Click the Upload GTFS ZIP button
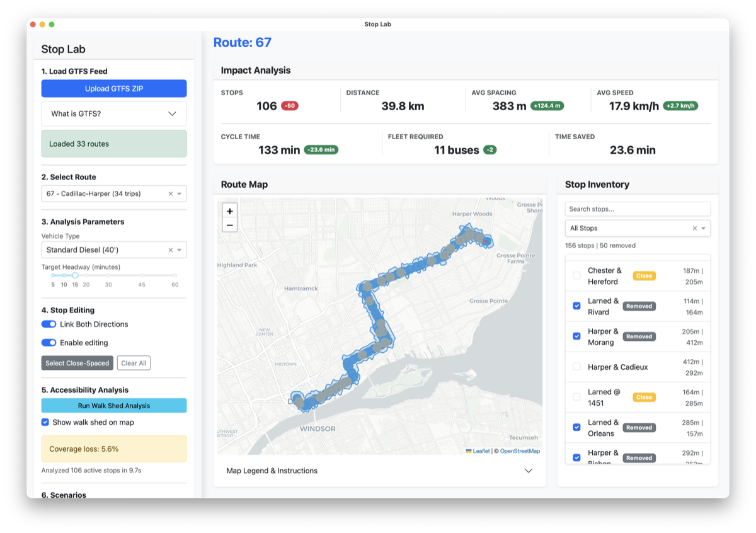 (114, 89)
